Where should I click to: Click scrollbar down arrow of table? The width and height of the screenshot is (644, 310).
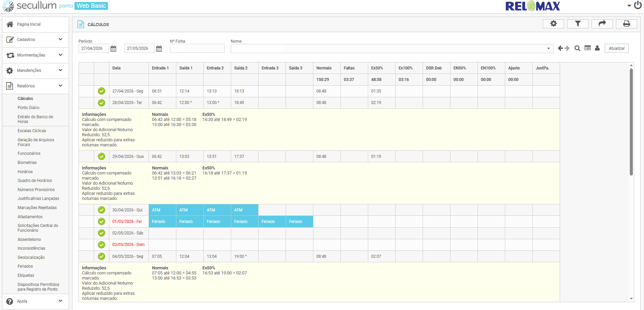tap(631, 299)
